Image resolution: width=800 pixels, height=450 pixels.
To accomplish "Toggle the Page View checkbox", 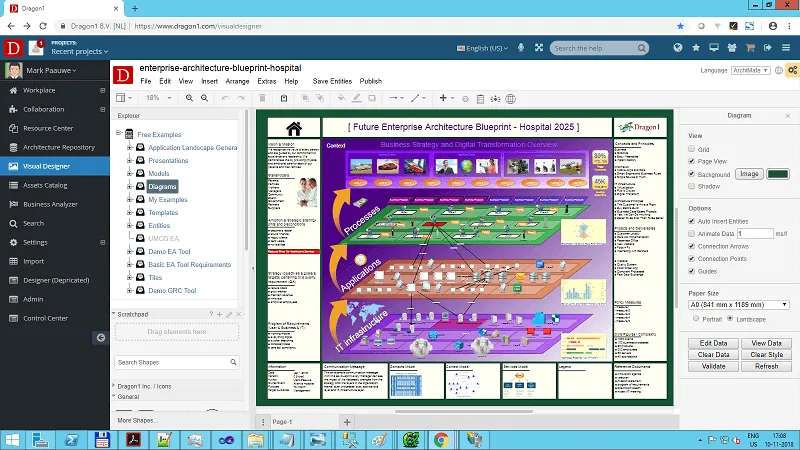I will [x=691, y=161].
